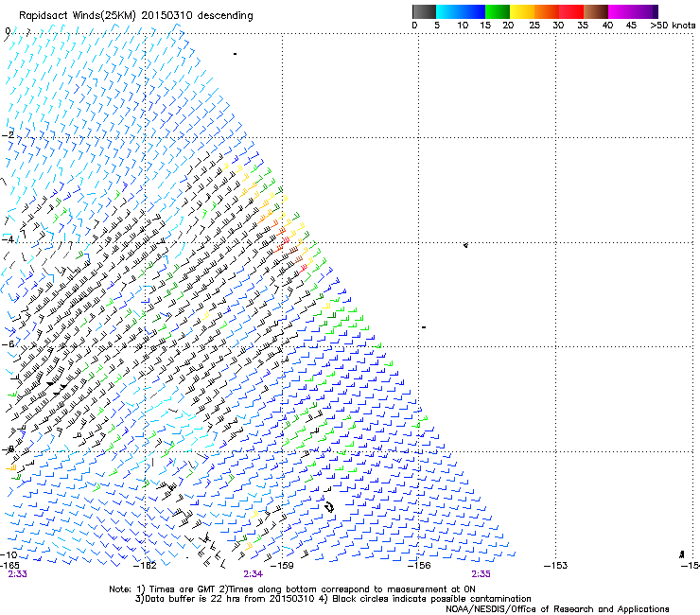
Task: Click the legend label '30' under the color bar
Action: pos(558,26)
